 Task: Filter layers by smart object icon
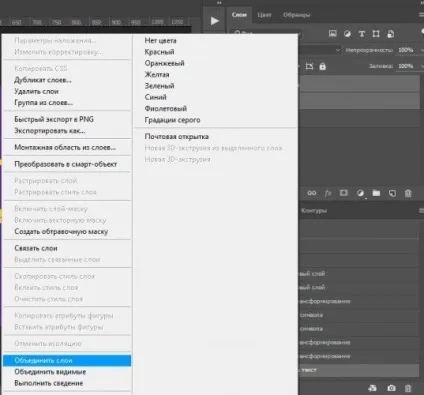(391, 34)
